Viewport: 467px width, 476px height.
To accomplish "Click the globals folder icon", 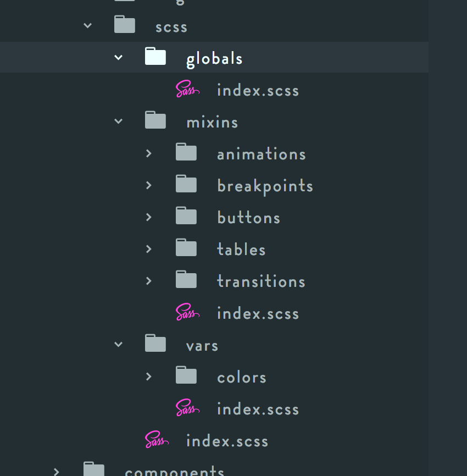I will (x=155, y=56).
